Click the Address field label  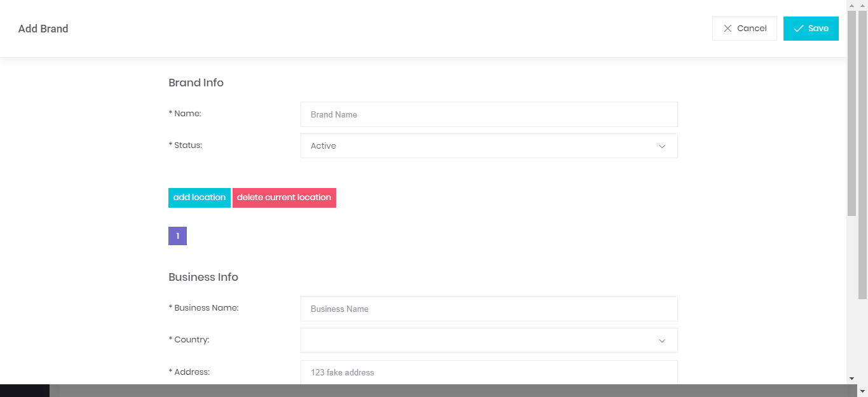point(191,372)
